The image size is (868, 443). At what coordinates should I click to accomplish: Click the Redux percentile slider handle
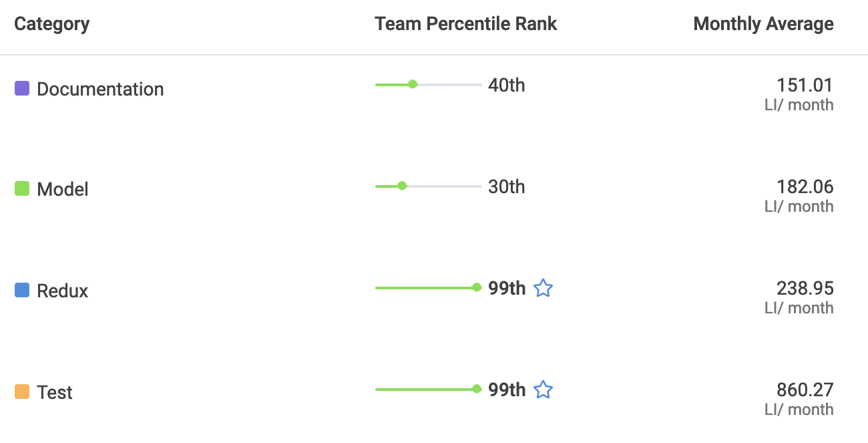pos(477,287)
